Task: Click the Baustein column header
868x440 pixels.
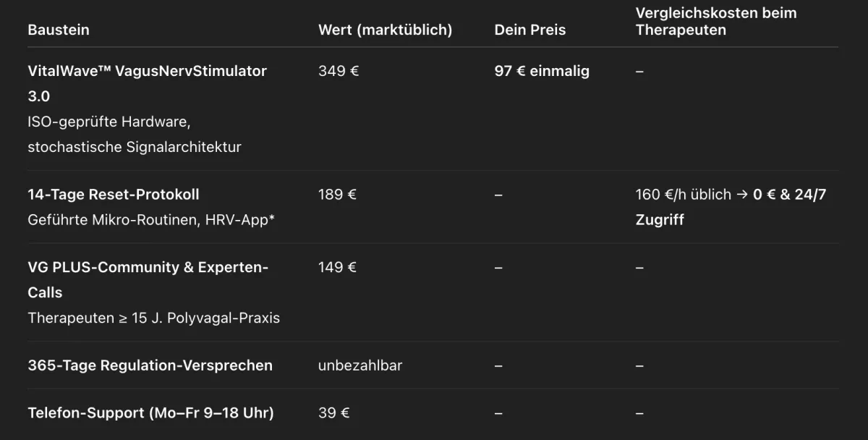Action: [59, 30]
